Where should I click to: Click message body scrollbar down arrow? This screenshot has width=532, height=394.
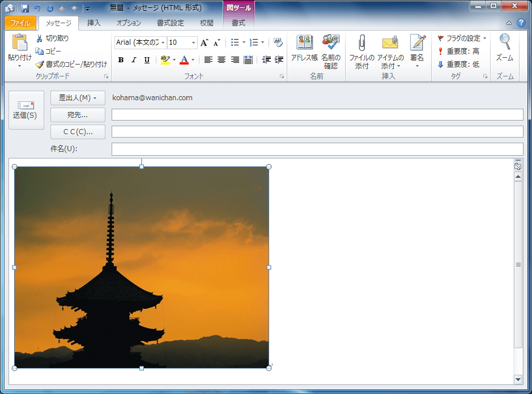(x=518, y=379)
